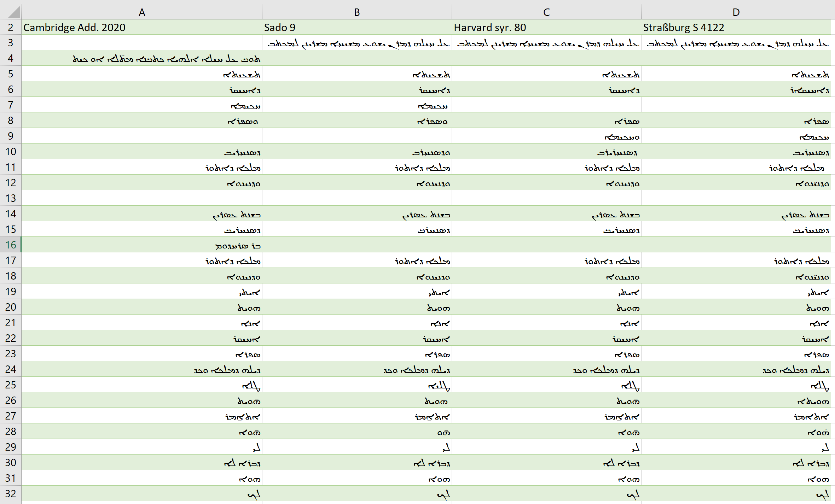Select row 2 header

11,28
